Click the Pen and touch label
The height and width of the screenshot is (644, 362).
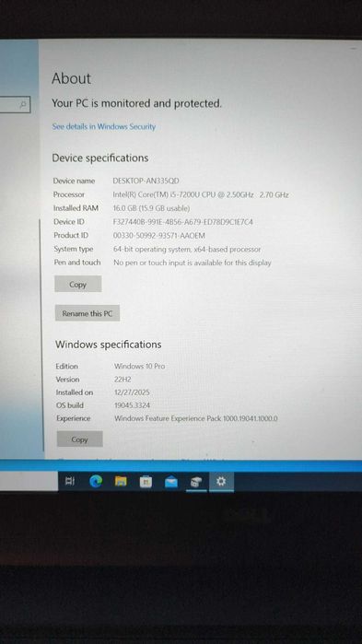[77, 262]
